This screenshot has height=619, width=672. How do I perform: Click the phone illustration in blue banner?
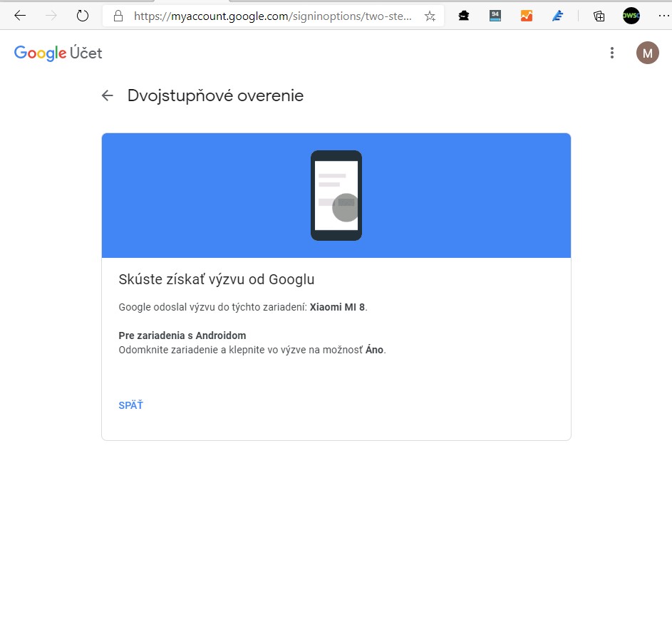pos(336,195)
